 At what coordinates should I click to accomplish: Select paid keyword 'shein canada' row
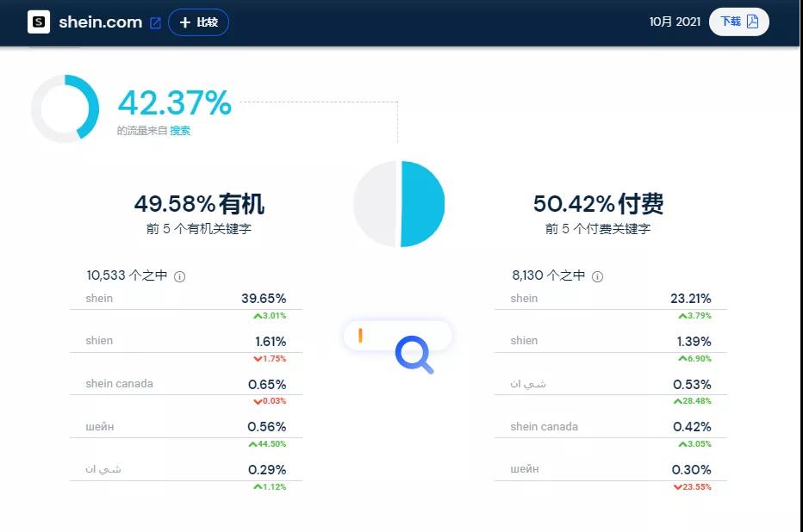610,427
